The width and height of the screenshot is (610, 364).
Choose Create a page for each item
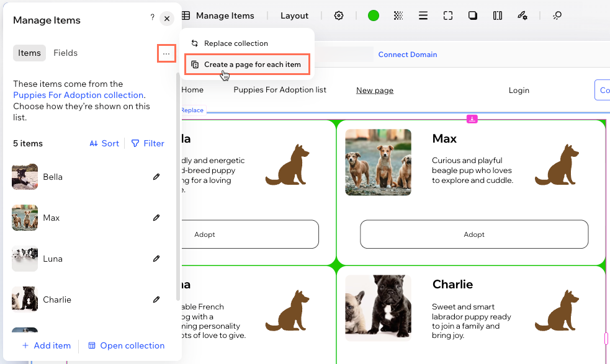tap(247, 64)
